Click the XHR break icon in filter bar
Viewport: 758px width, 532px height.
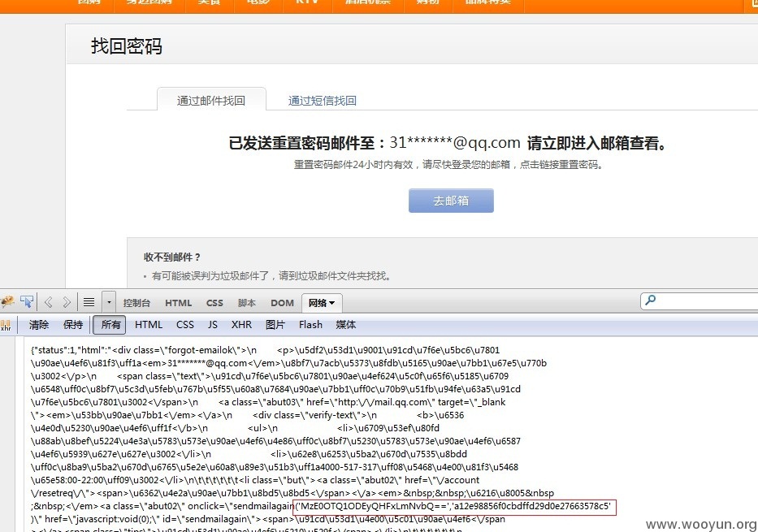pyautogui.click(x=6, y=325)
